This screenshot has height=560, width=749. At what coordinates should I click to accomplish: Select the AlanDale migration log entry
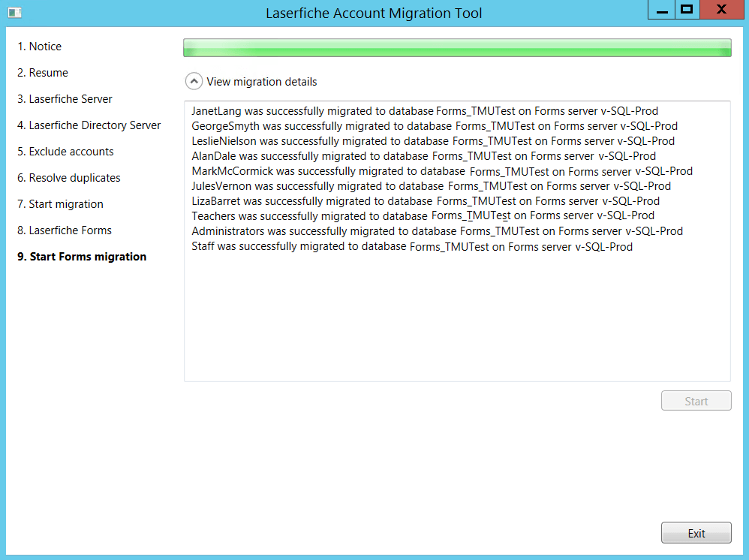[424, 156]
